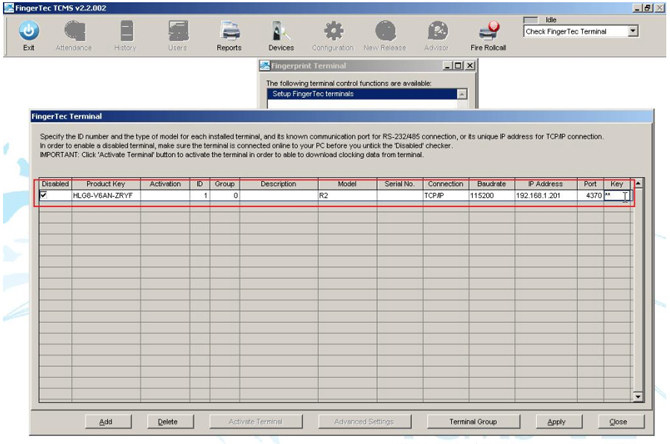Click the Group cell showing 0
The image size is (670, 444).
tap(224, 196)
